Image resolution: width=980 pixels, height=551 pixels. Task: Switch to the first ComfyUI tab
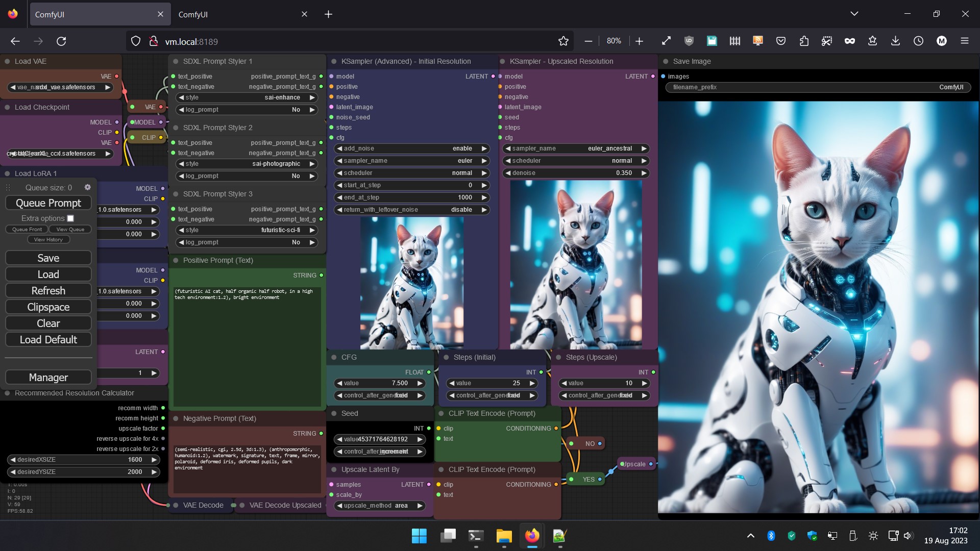[x=100, y=14]
